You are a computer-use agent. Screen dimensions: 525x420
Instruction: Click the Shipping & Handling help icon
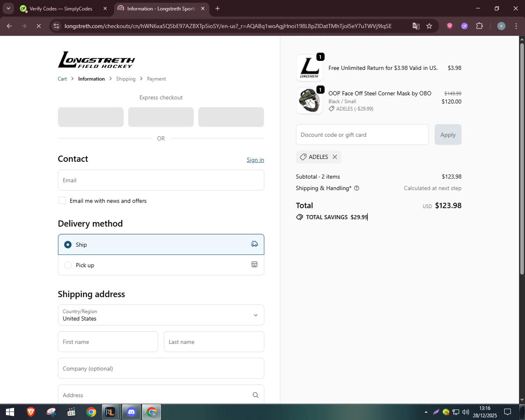pos(357,188)
